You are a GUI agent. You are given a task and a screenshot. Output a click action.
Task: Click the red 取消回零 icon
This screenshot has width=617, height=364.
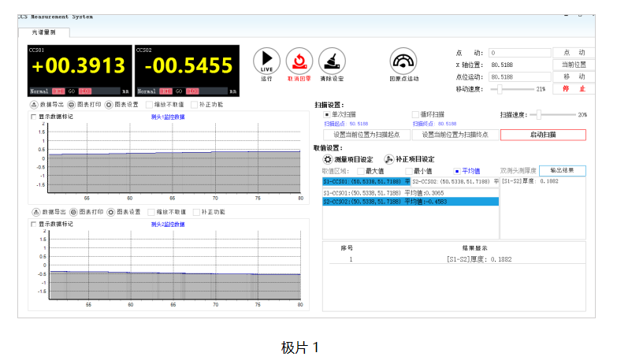pos(299,61)
